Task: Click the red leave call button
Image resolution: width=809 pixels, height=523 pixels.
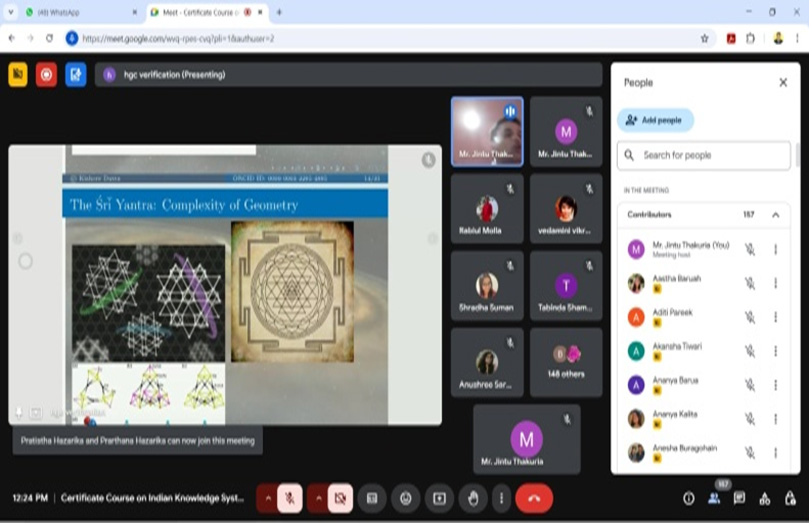Action: pos(533,497)
